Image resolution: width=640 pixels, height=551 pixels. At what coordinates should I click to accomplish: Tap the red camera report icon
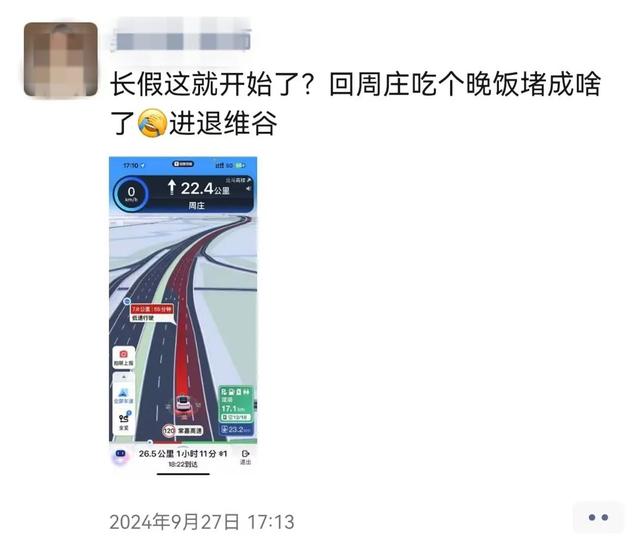pyautogui.click(x=123, y=354)
